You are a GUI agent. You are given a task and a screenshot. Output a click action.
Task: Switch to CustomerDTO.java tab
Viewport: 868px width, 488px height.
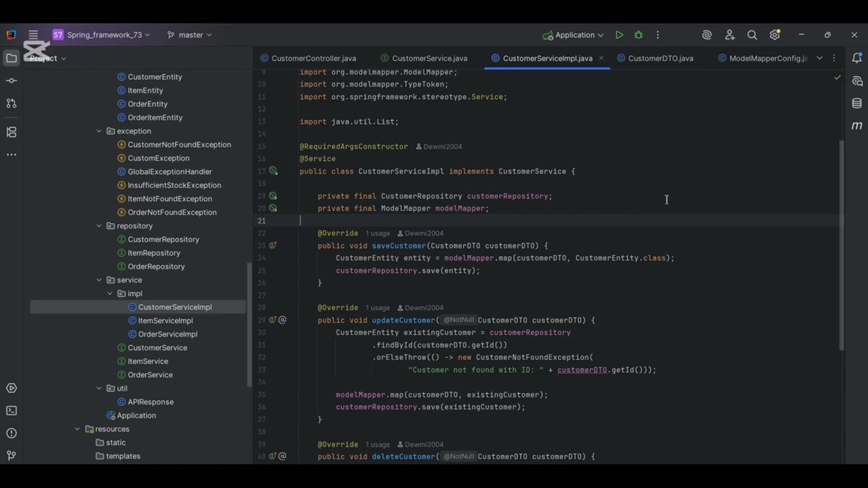pyautogui.click(x=654, y=58)
